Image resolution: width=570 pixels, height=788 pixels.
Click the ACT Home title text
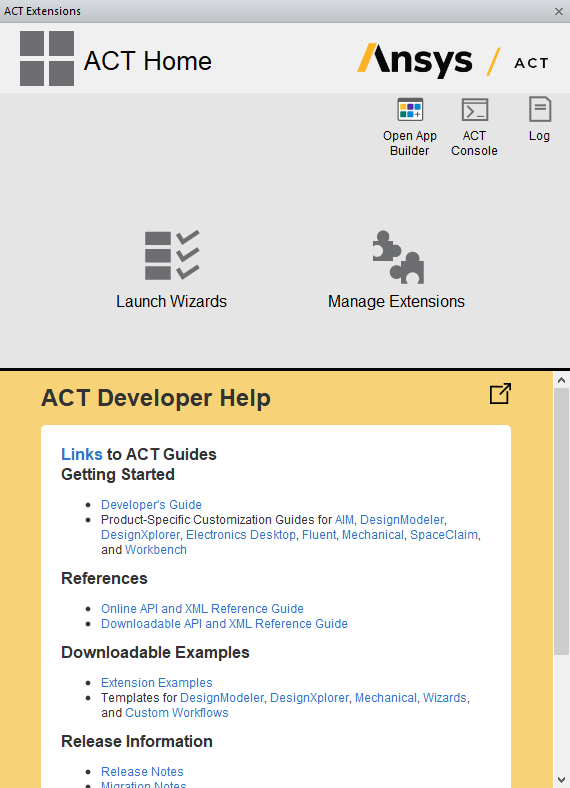148,61
